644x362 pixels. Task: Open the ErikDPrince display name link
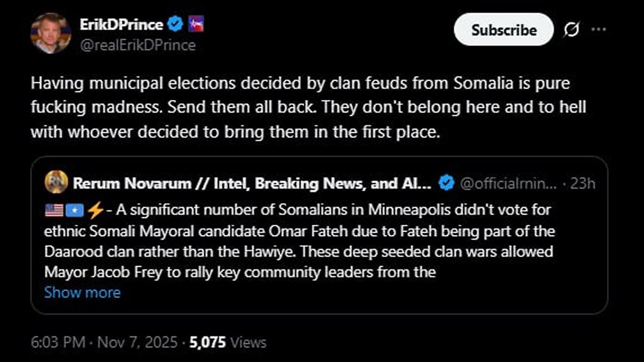pos(121,24)
